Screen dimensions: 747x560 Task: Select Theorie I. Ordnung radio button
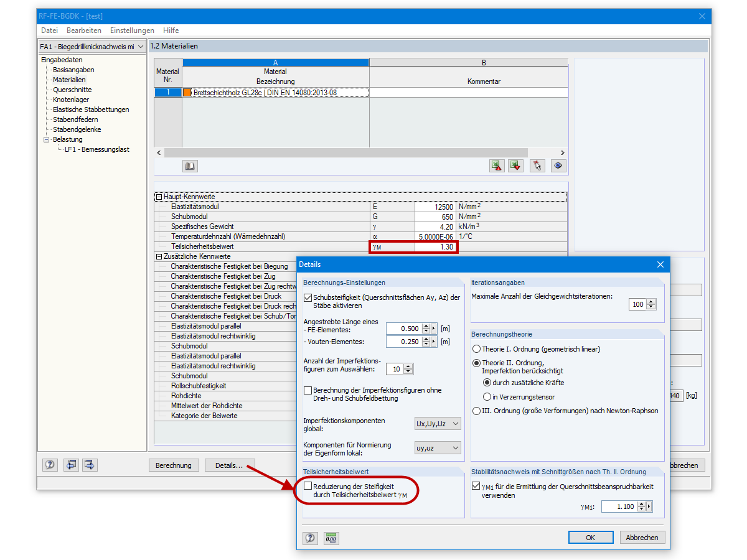[x=476, y=349]
